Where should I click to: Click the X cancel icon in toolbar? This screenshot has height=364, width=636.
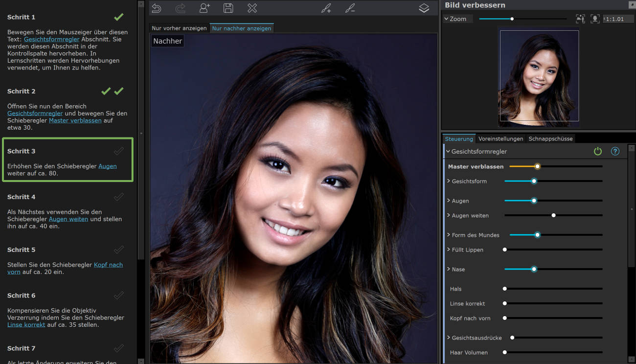coord(252,8)
